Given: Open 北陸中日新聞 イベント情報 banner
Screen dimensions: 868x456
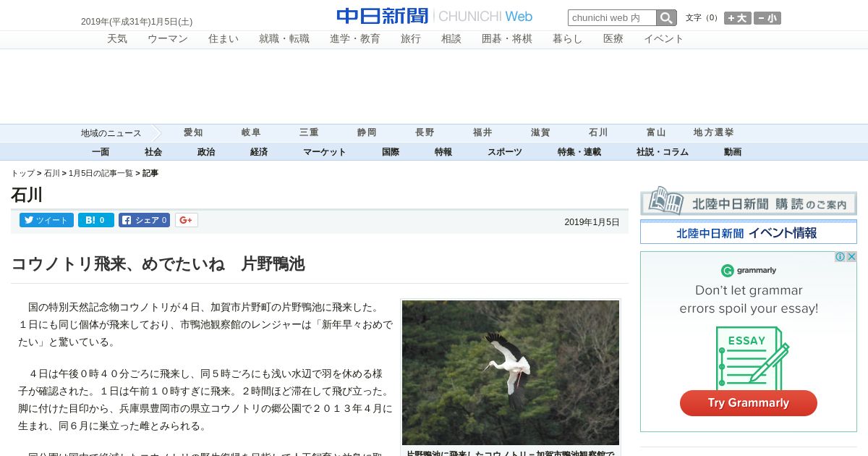Looking at the screenshot, I should click(749, 232).
